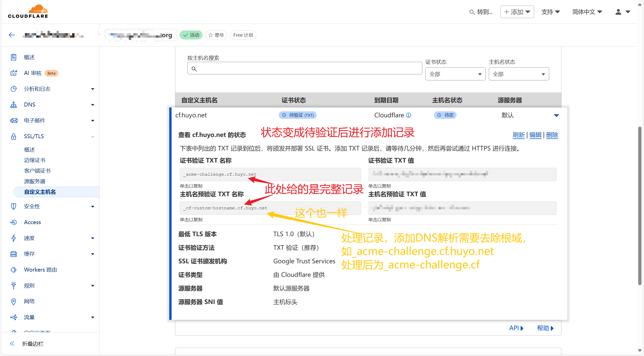Click the 编辑 link
Viewport: 644px width, 356px height.
[x=535, y=135]
